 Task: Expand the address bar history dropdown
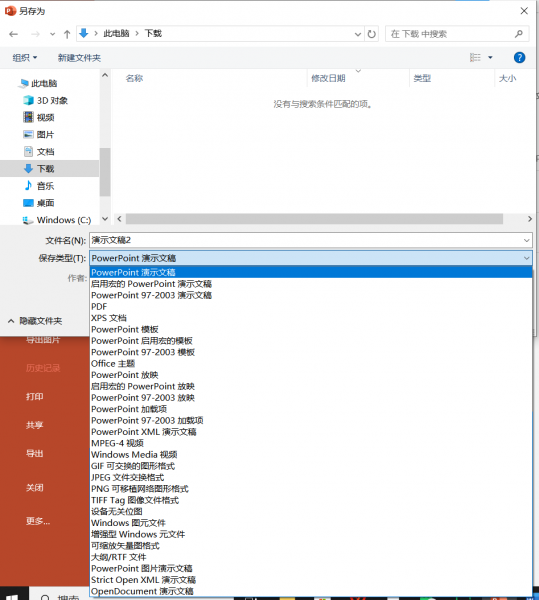pos(358,34)
